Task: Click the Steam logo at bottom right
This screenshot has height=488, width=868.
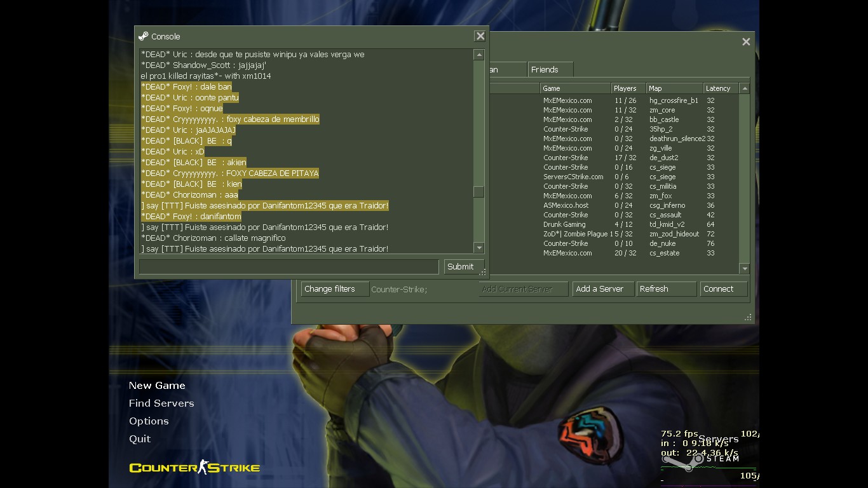Action: tap(700, 459)
